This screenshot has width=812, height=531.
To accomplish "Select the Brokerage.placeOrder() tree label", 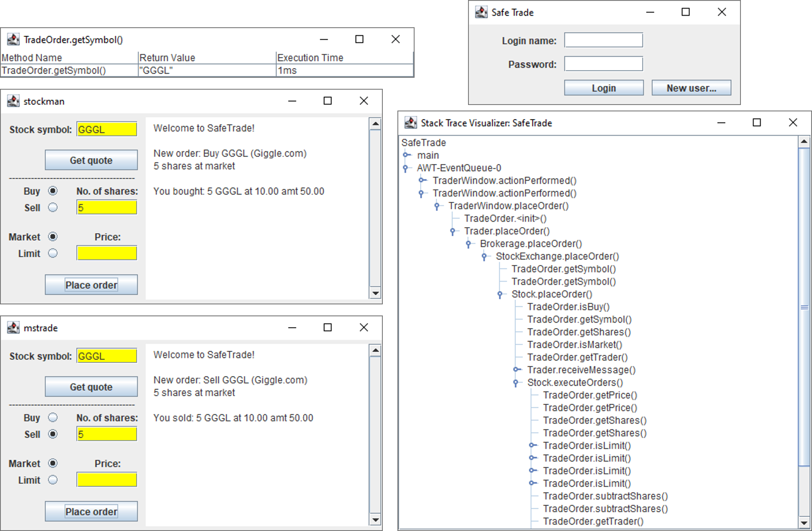I will [x=531, y=244].
